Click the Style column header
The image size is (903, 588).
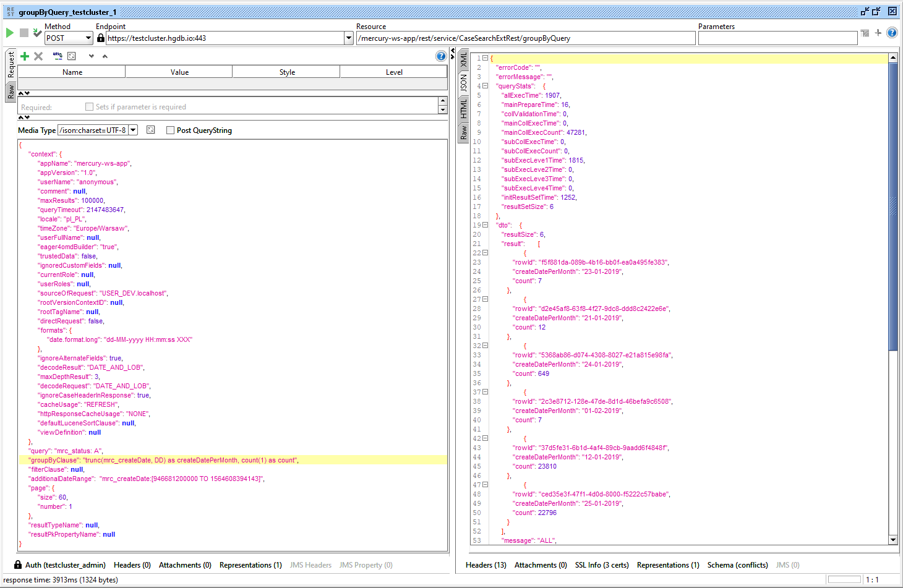click(x=287, y=72)
